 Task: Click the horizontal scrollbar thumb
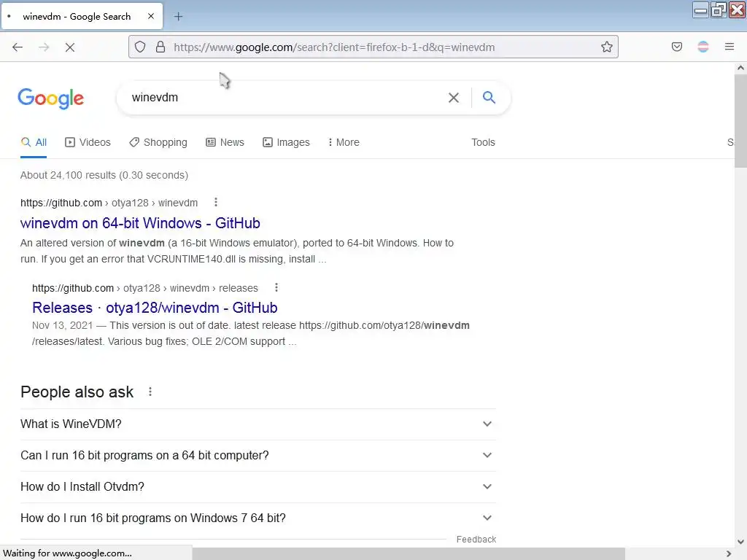click(x=409, y=553)
